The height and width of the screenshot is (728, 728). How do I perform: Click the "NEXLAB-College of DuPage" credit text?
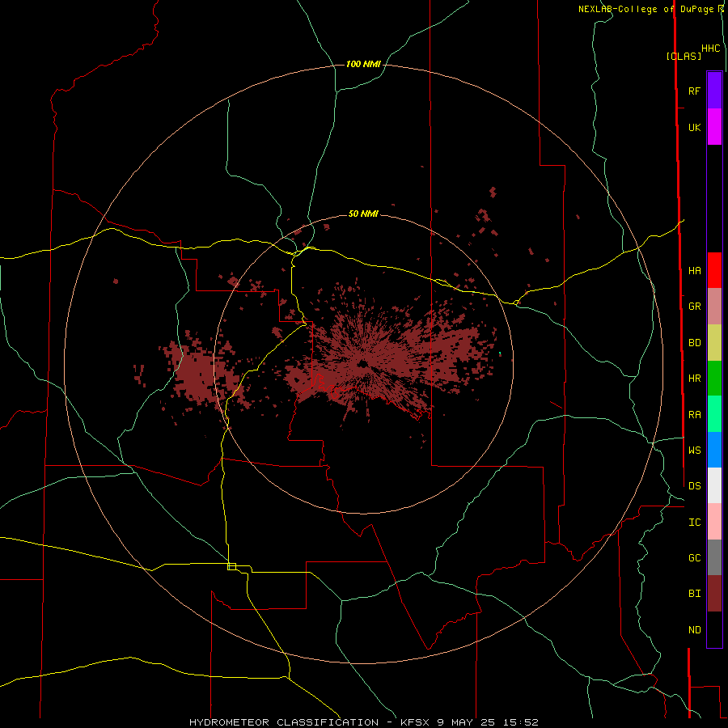click(x=645, y=9)
